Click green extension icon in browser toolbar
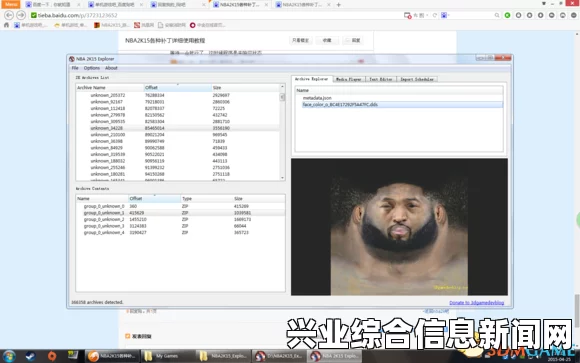The image size is (580, 363). click(508, 15)
